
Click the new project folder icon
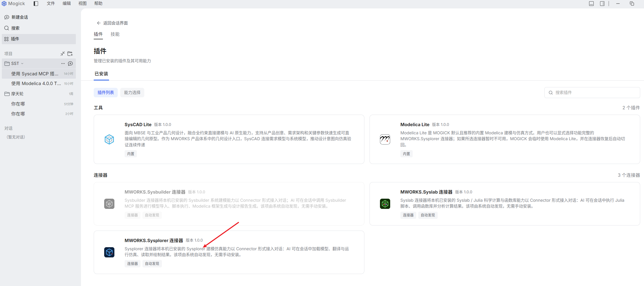70,54
